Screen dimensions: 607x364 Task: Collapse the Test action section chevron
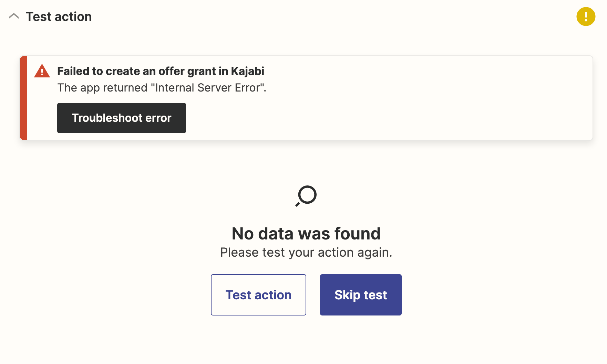(14, 16)
